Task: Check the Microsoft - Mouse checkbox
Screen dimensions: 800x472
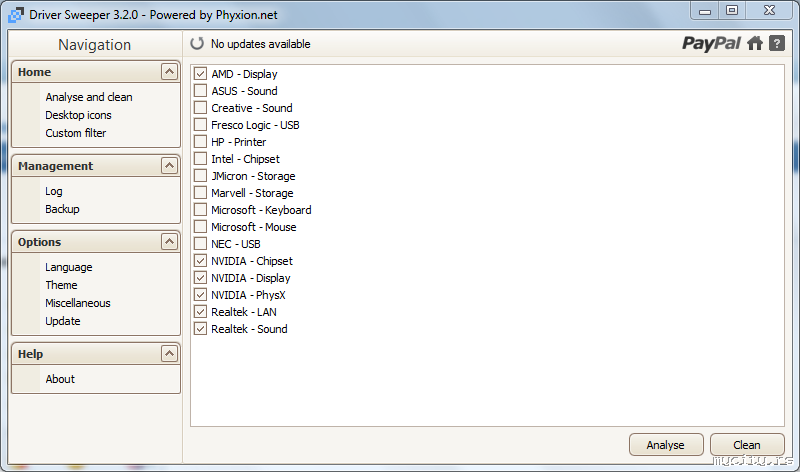Action: (x=201, y=227)
